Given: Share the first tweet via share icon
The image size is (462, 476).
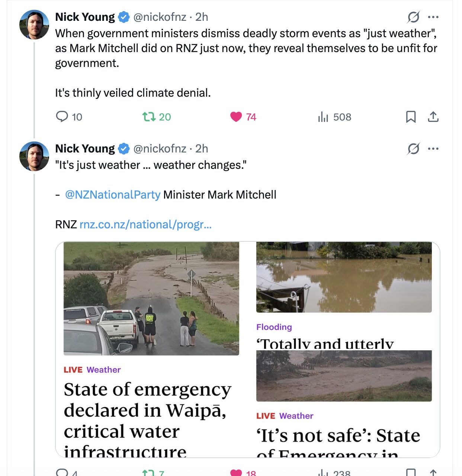Looking at the screenshot, I should [433, 117].
